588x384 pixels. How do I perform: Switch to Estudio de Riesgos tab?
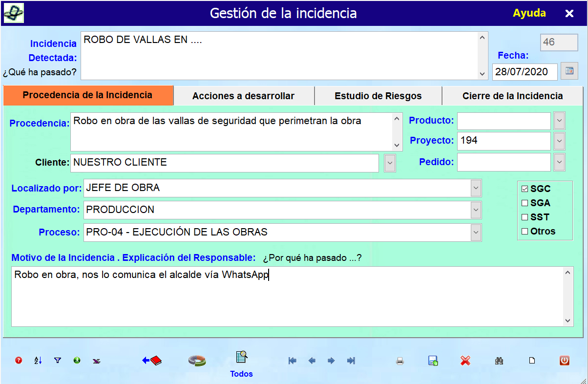pos(378,96)
